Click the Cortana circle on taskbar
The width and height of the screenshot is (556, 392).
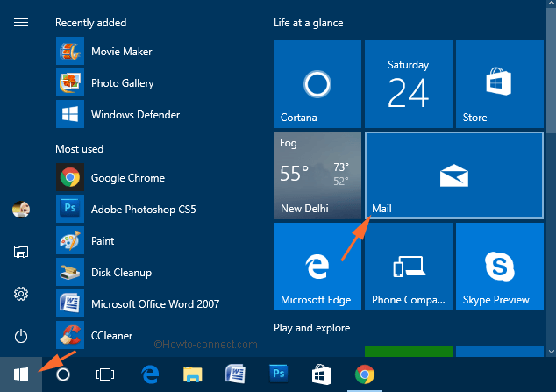coord(63,374)
